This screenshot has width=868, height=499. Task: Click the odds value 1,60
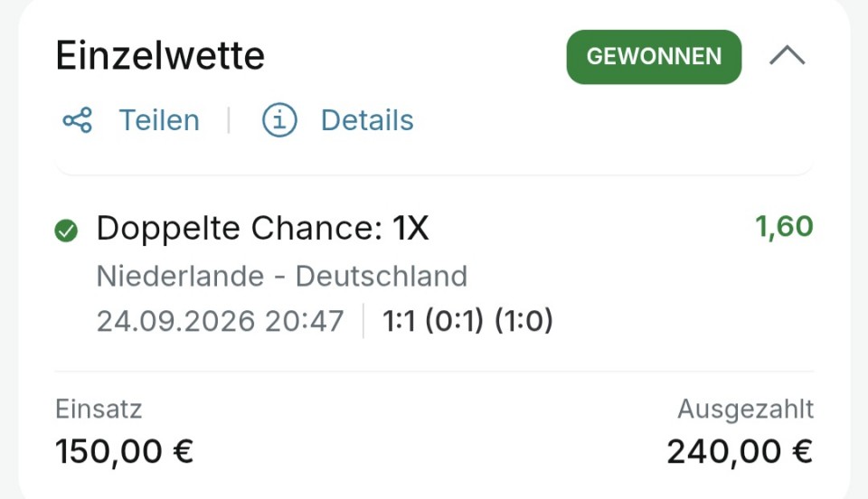(784, 226)
